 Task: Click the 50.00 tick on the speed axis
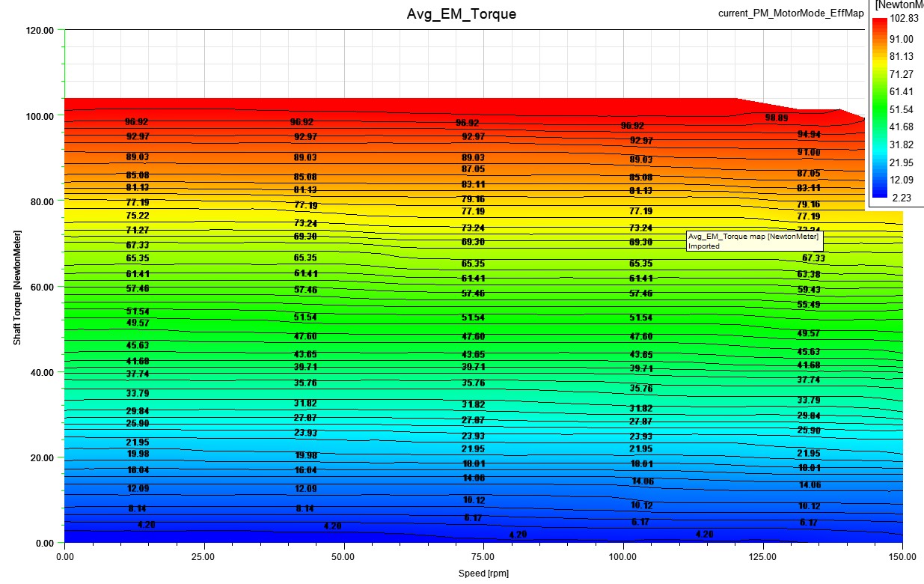tap(344, 557)
